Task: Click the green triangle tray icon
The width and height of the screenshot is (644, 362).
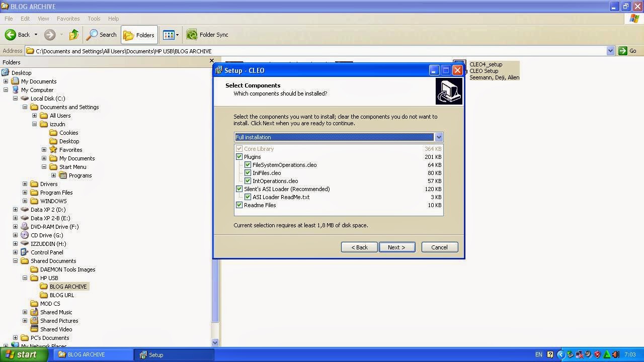Action: [607, 354]
